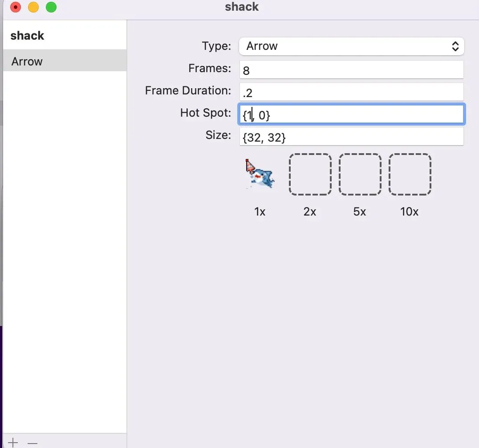Click the plus icon to add a cursor
Image resolution: width=479 pixels, height=448 pixels.
(x=13, y=442)
